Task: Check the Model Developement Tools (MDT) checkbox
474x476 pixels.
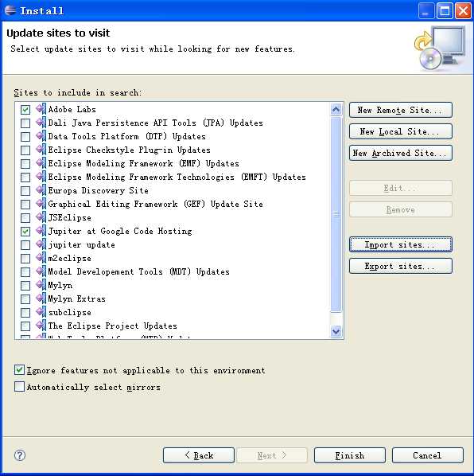Action: coord(25,271)
